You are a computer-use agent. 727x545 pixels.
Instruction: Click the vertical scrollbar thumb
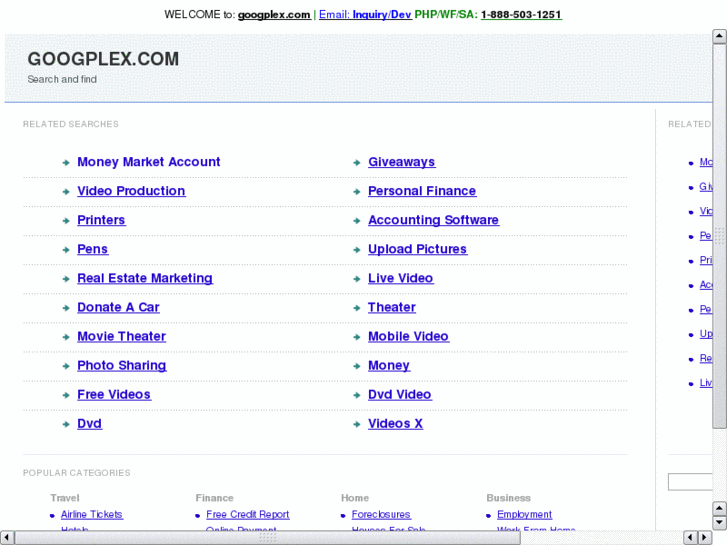[x=720, y=236]
